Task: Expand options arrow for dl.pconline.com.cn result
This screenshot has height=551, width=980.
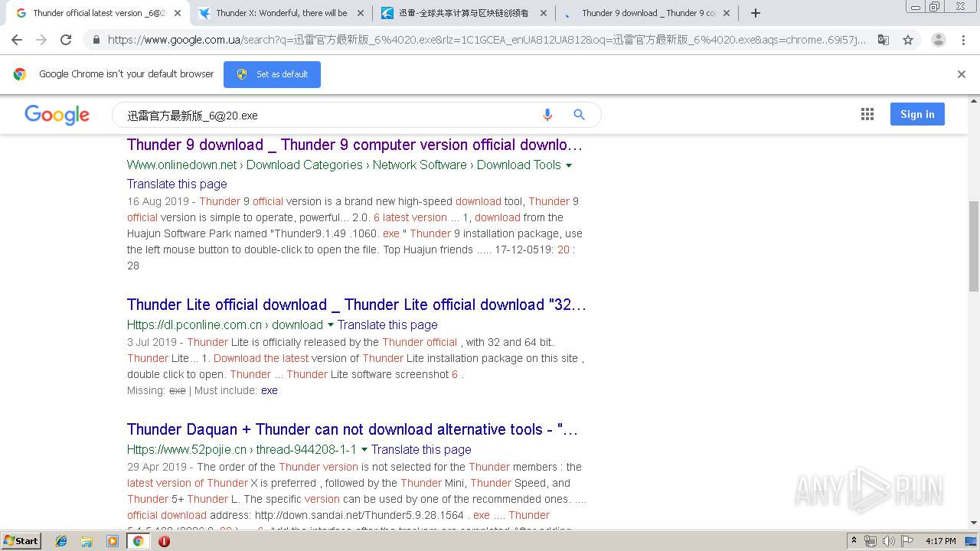Action: pos(331,325)
